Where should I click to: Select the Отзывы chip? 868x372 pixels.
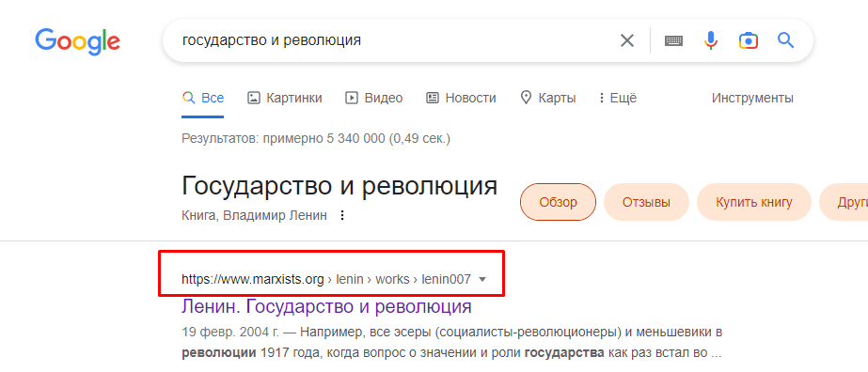pyautogui.click(x=646, y=202)
